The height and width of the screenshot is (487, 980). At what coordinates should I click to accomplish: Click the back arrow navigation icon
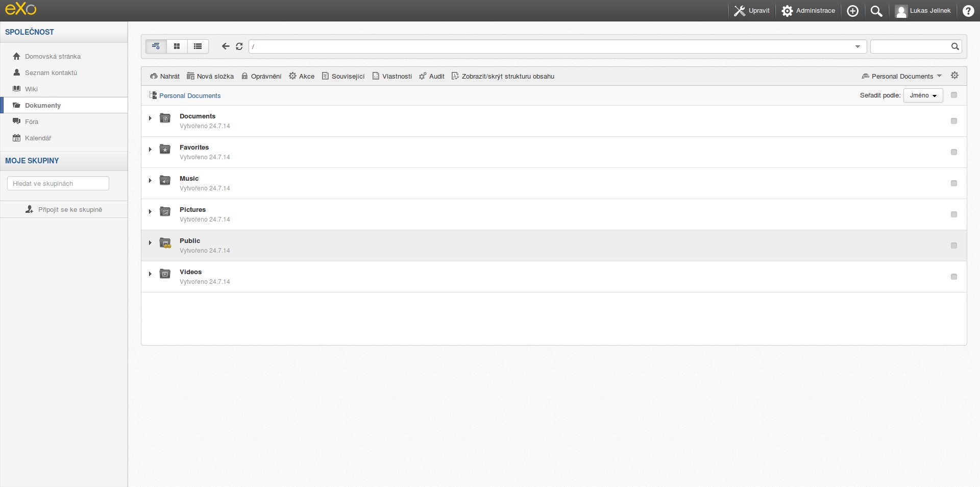[x=225, y=46]
